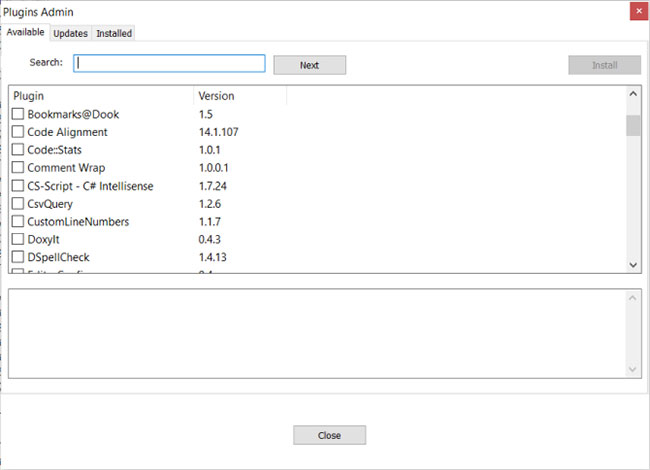Select the Code::Stats plugin name
Viewport: 650px width, 470px height.
click(55, 150)
